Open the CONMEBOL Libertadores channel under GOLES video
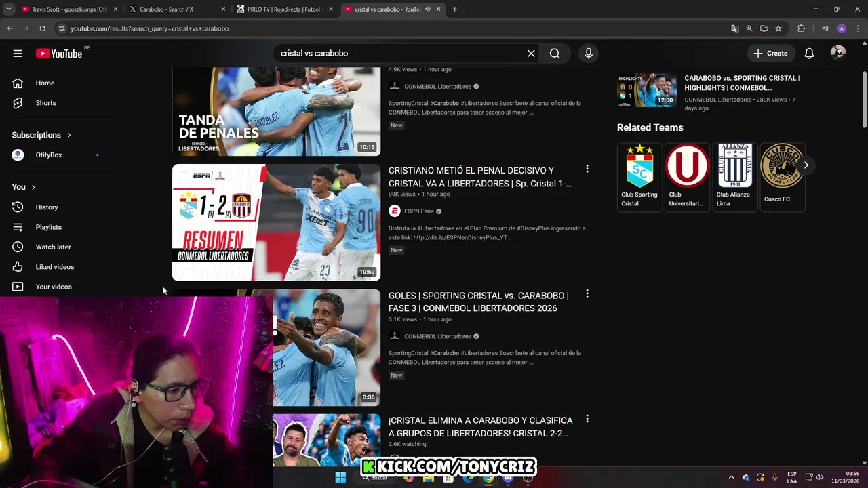 point(437,336)
